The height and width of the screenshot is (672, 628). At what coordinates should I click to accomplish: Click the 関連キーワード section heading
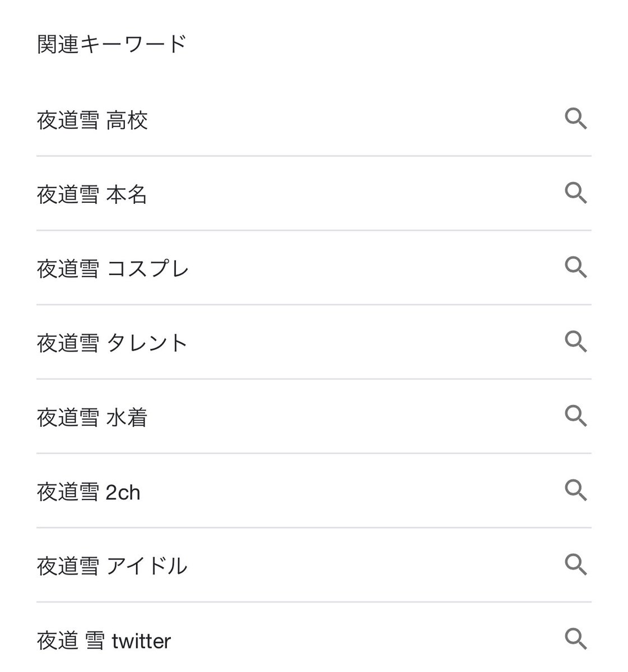pyautogui.click(x=111, y=44)
